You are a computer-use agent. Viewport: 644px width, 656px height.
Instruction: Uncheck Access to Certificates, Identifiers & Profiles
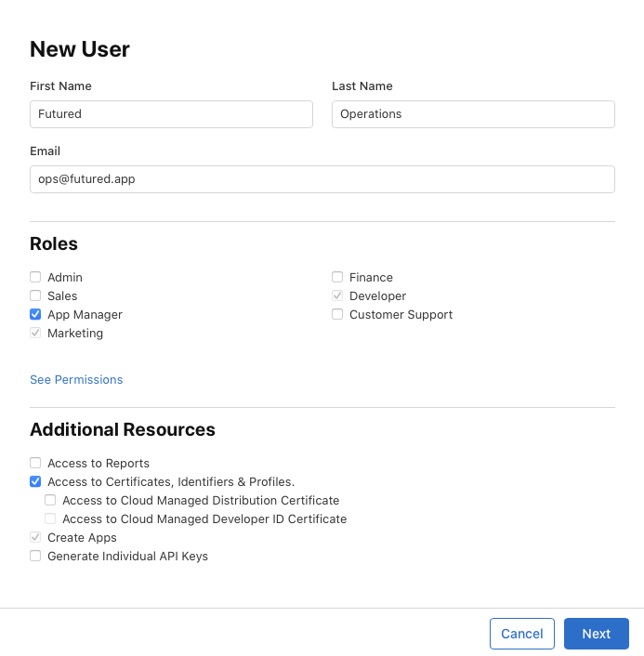[x=35, y=481]
